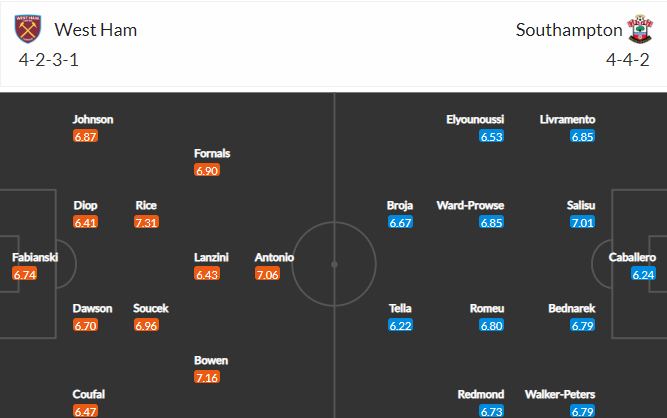Open the West Ham team name link
Viewport: 667px width, 418px height.
click(x=96, y=30)
